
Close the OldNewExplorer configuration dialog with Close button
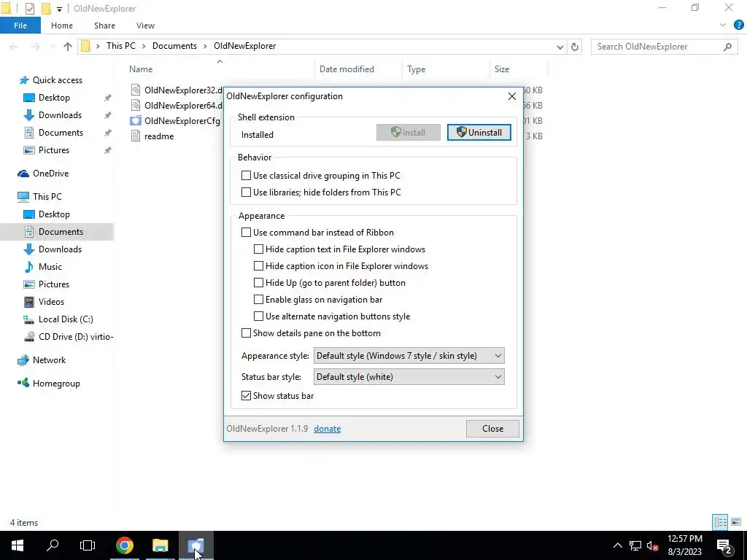492,429
